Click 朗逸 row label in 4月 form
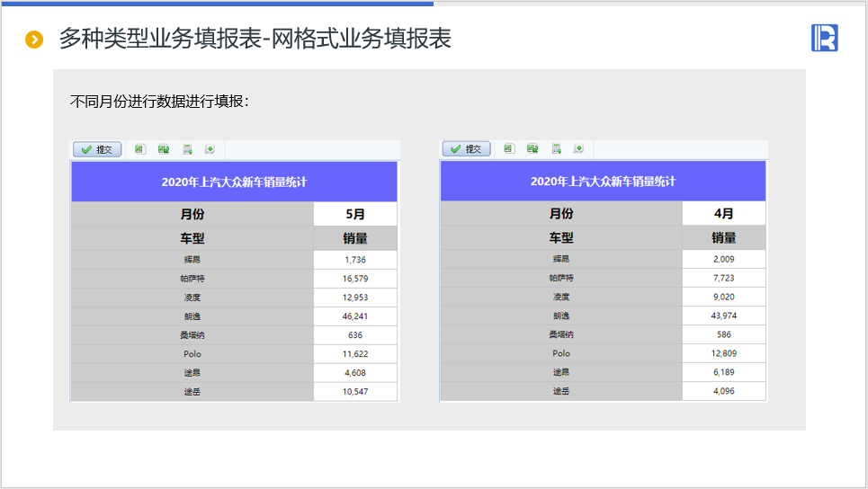The height and width of the screenshot is (489, 868). tap(561, 316)
